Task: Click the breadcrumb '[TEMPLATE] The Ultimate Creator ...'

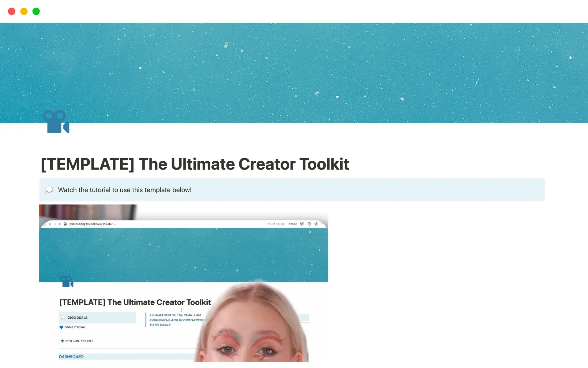Action: tap(92, 224)
